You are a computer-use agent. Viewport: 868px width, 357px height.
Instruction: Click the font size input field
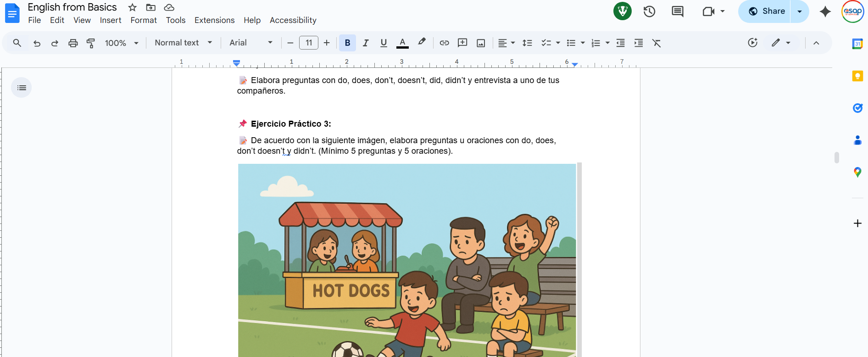pos(309,43)
